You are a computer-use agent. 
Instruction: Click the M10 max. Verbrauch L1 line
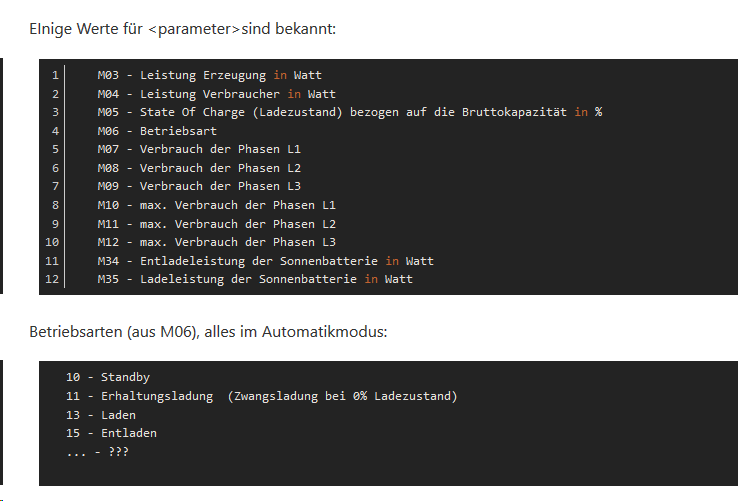pos(217,205)
